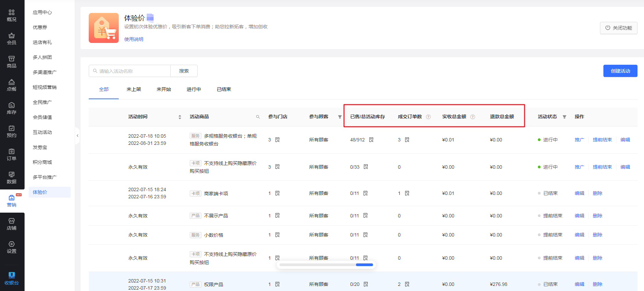
Task: View store details icon in 不展示产品 row
Action: [277, 215]
